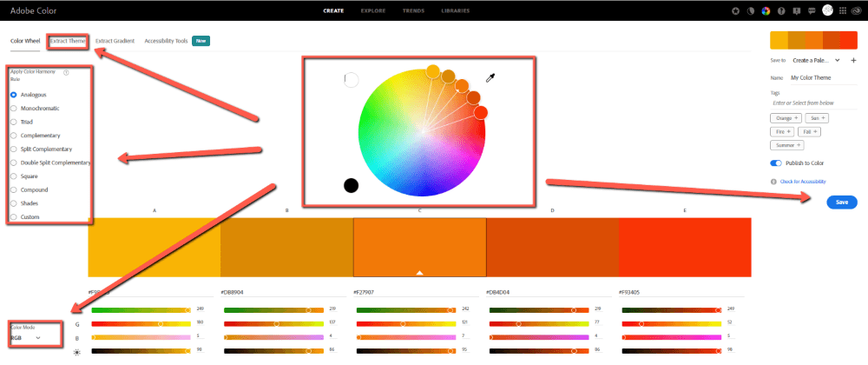Open the apps grid launcher icon
Screen dimensions: 868x365
(843, 10)
